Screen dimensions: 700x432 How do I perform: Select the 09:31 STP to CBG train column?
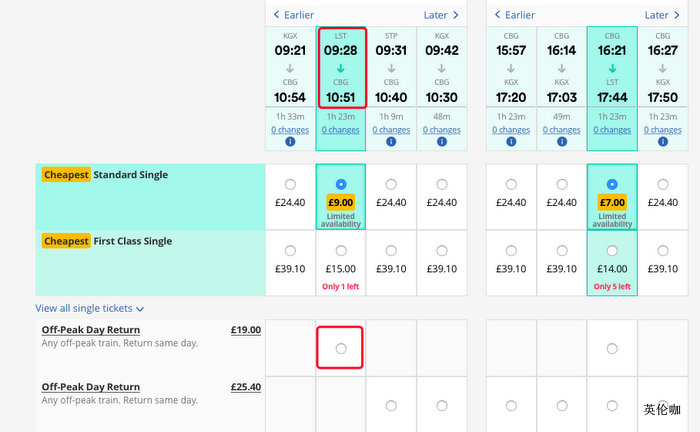(391, 66)
